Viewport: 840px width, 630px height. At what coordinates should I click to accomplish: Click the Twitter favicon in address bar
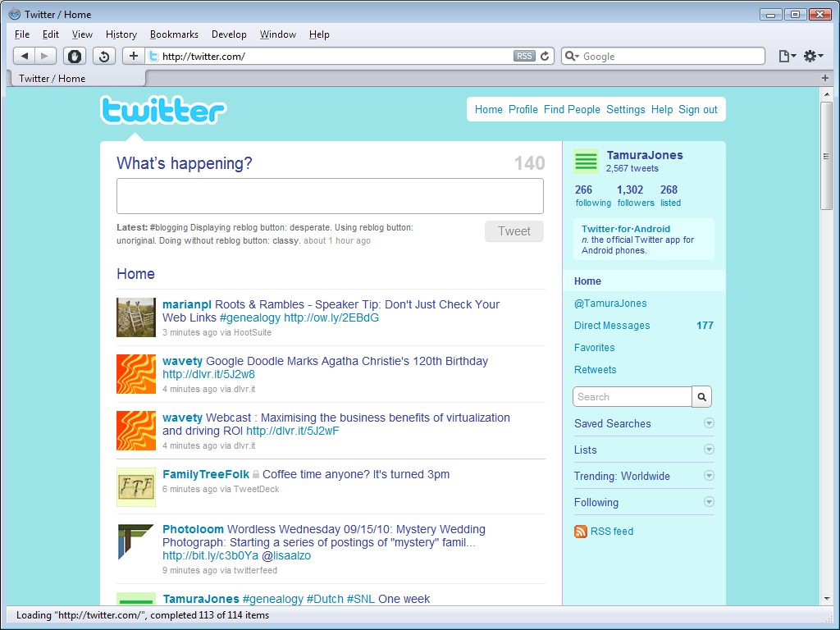tap(153, 57)
